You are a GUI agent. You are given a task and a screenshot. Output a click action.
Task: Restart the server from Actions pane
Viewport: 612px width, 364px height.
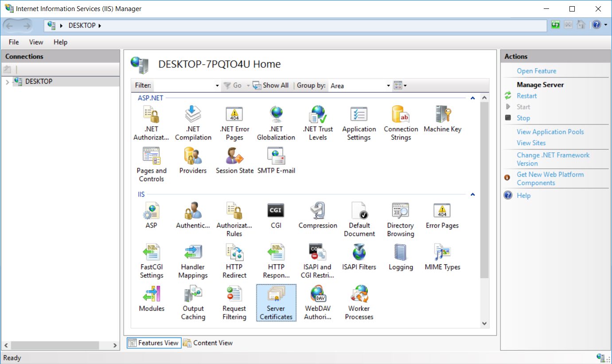[x=527, y=96]
